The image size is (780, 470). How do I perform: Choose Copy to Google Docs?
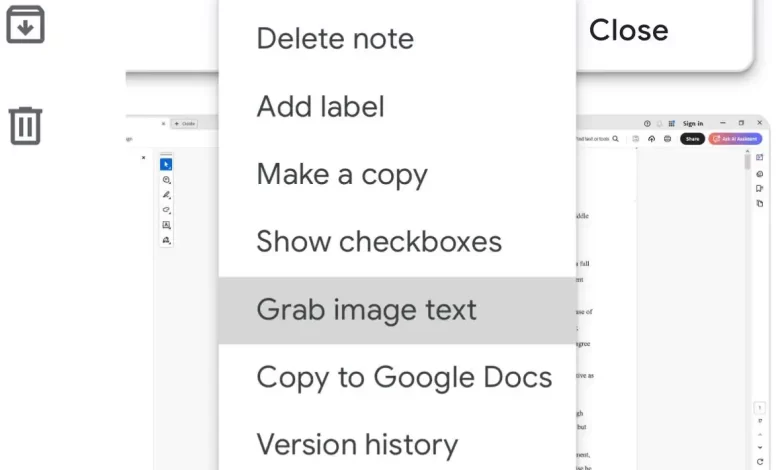(x=404, y=377)
